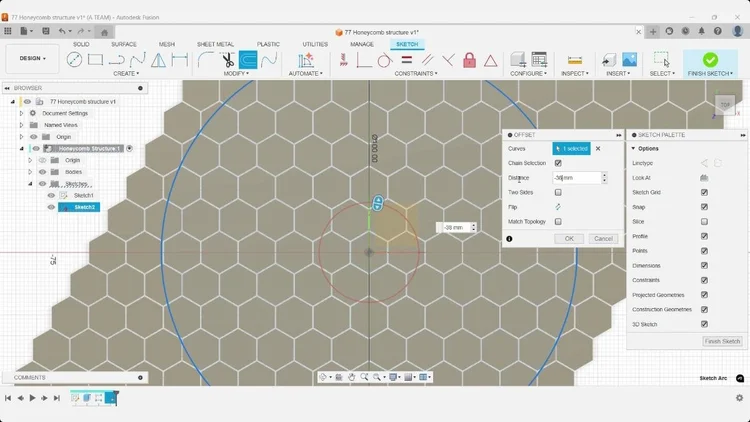Apply the Midpoint triangle constraint
The height and width of the screenshot is (422, 750).
[490, 61]
